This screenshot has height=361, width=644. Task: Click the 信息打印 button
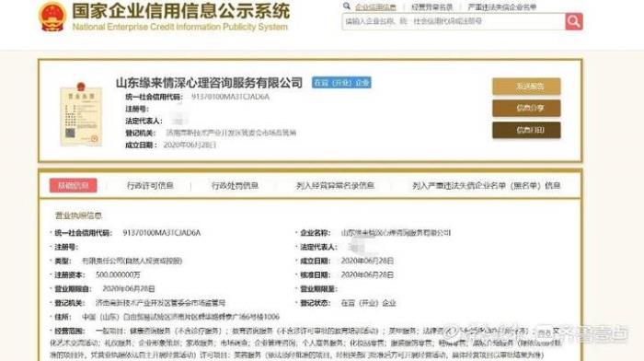click(x=526, y=130)
